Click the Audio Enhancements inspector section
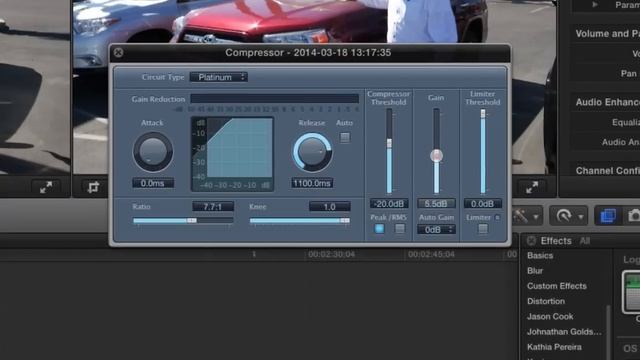 point(607,102)
